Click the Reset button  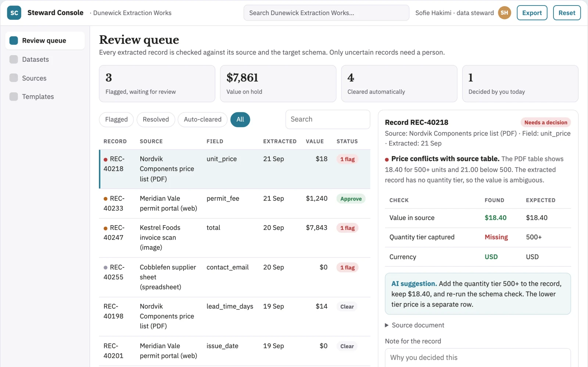567,13
